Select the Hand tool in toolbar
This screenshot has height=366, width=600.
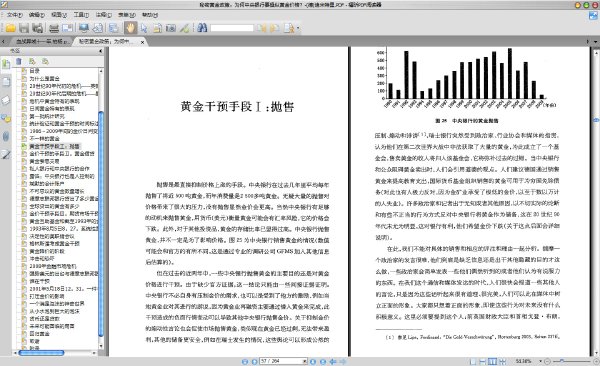tap(130, 28)
